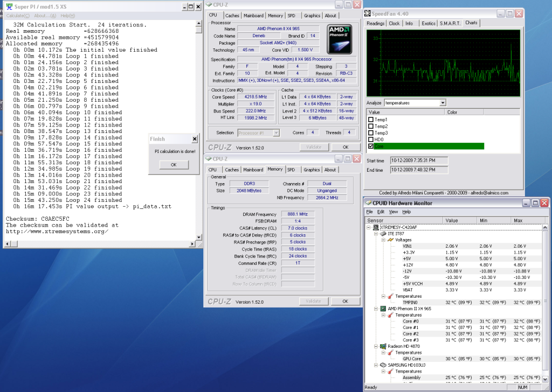Click the SAMSUNG HD103UJ hard drive icon
Image resolution: width=552 pixels, height=392 pixels.
(x=383, y=365)
